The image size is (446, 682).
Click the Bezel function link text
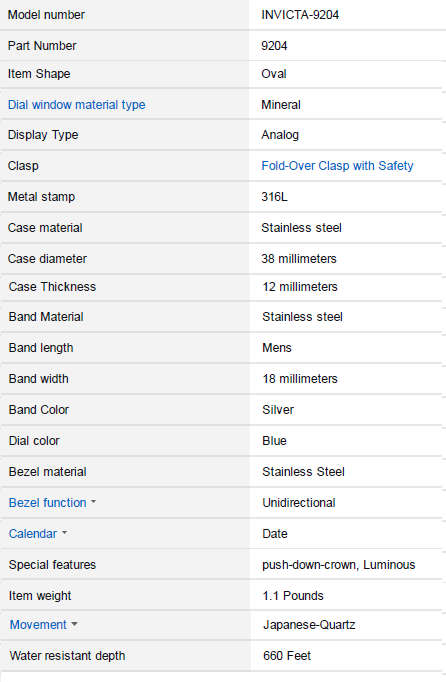[47, 503]
